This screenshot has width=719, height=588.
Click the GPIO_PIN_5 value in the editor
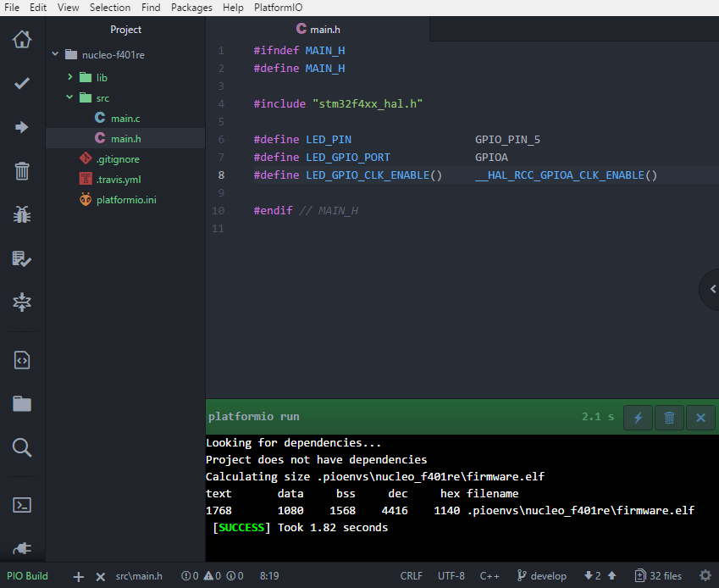coord(507,140)
